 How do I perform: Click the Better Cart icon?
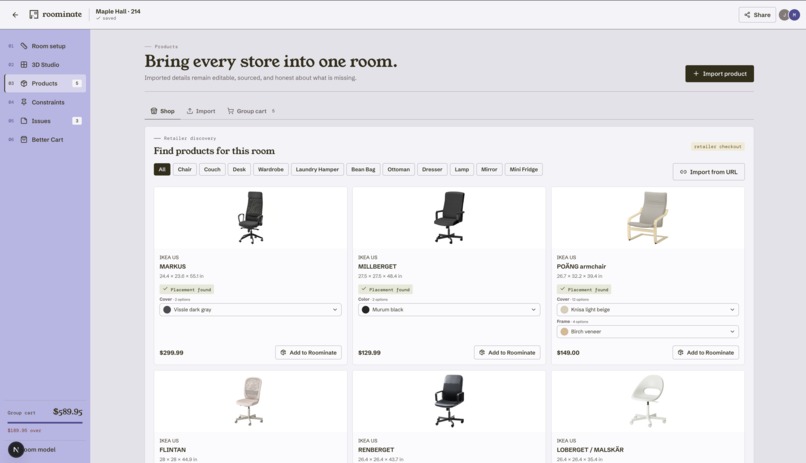[x=24, y=140]
